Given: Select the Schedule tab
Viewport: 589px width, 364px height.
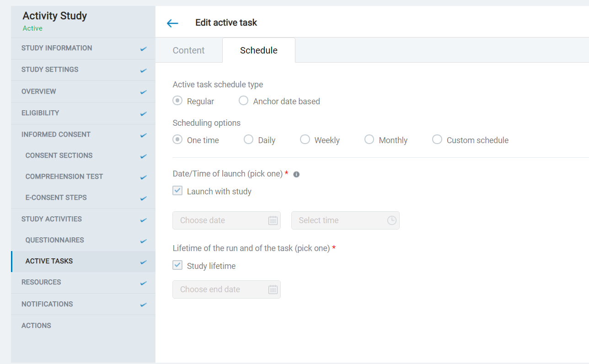Looking at the screenshot, I should [x=258, y=50].
